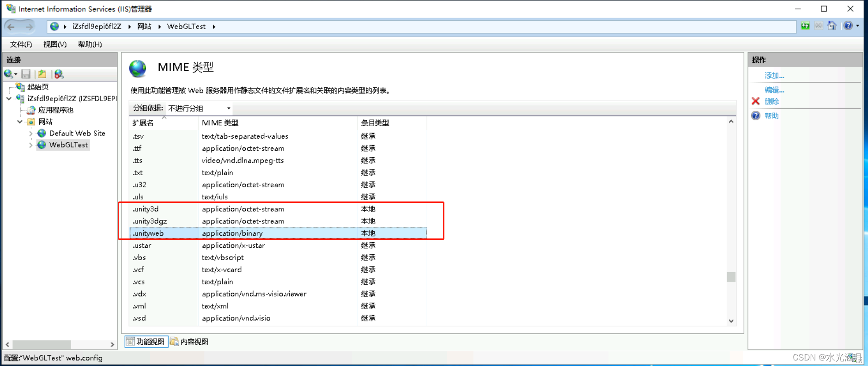Select the .vsd extension row
868x366 pixels.
coord(278,318)
